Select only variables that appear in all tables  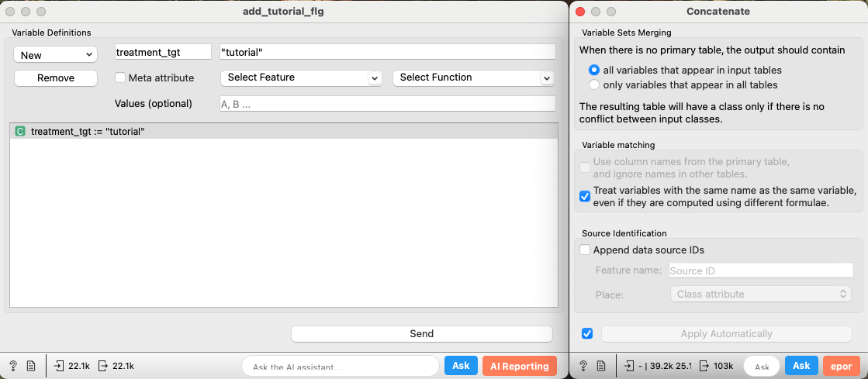pyautogui.click(x=594, y=84)
